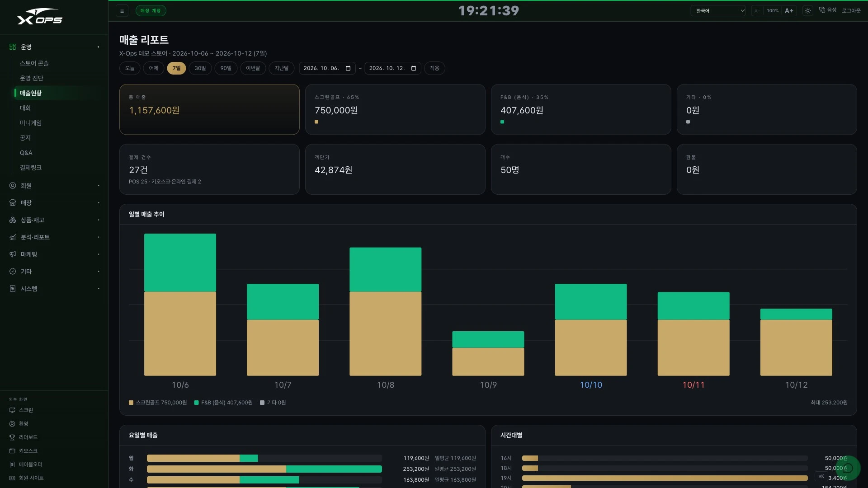Open the 한국어 language dropdown

coord(718,11)
